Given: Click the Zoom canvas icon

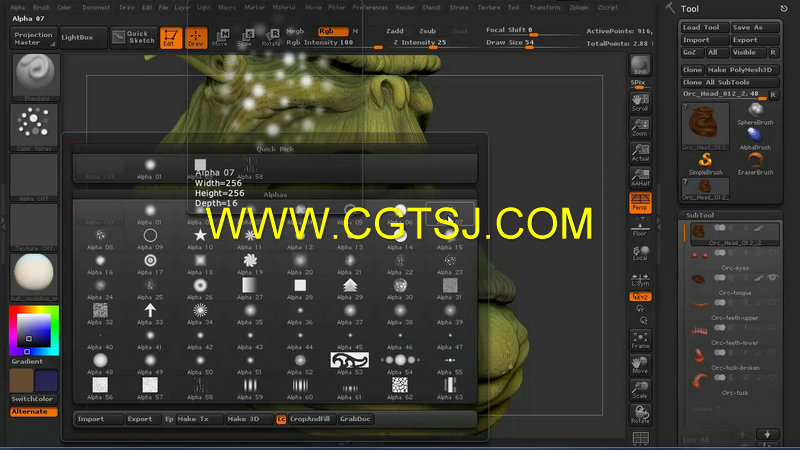Looking at the screenshot, I should coord(640,128).
